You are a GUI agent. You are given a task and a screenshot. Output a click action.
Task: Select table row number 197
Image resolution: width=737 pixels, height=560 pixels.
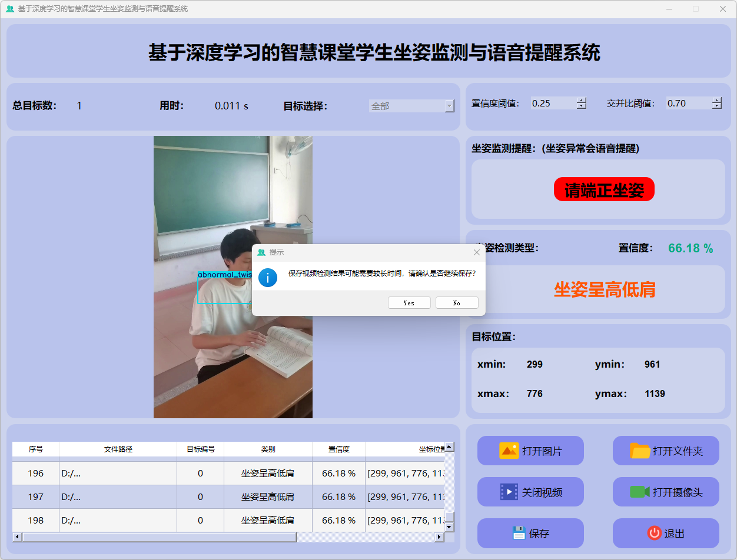(36, 497)
